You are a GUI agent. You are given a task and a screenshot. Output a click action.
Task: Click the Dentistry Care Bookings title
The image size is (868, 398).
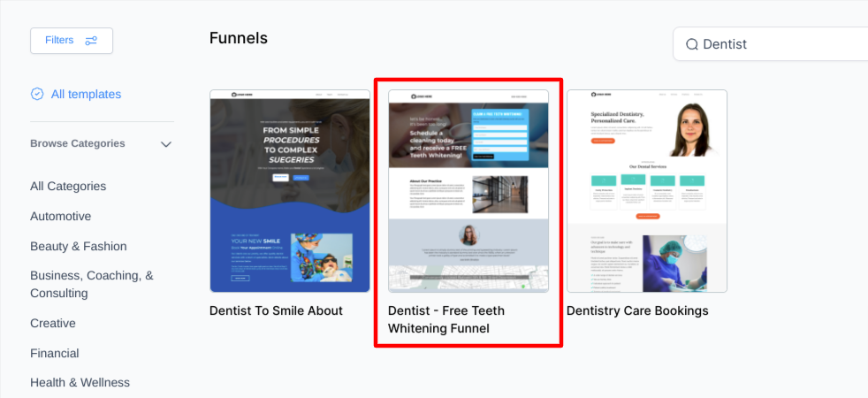(637, 310)
